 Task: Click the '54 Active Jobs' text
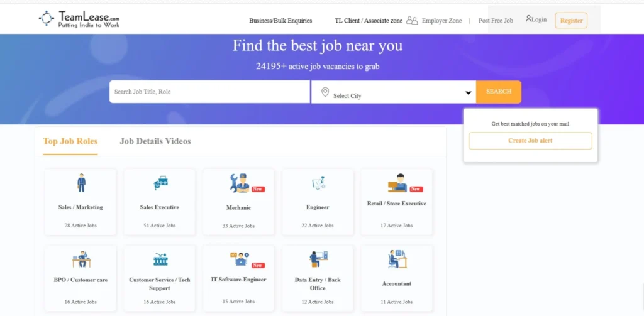[x=159, y=226]
